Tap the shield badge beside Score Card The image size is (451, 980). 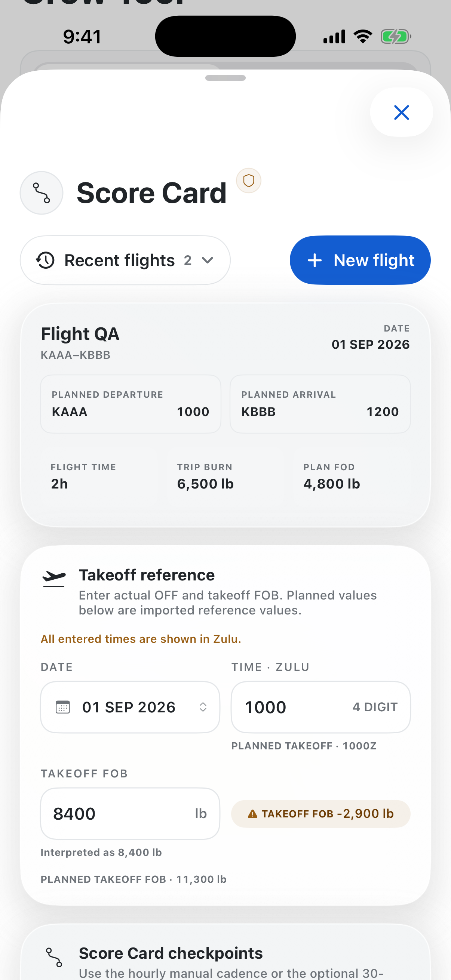pos(249,180)
